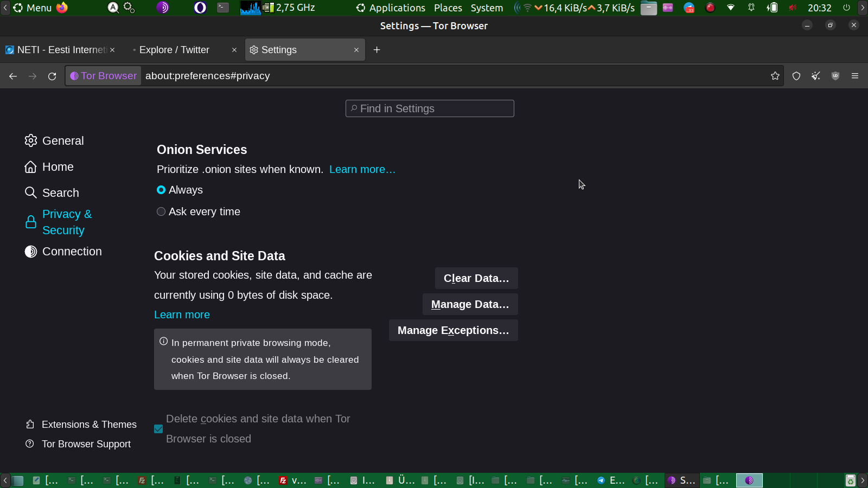Click the clock showing 20:32

[819, 8]
